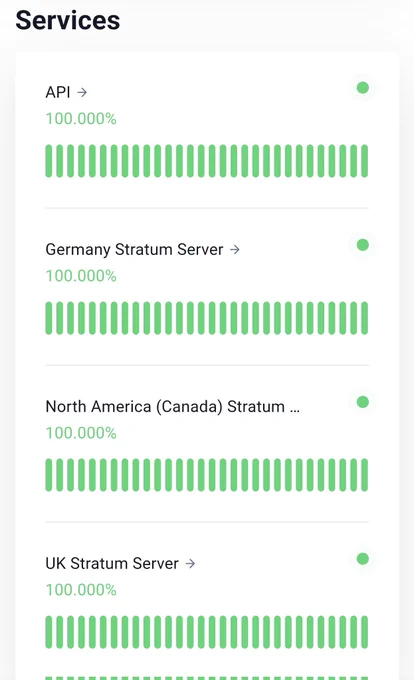Click arrow icon beside UK Stratum Server
Image resolution: width=414 pixels, height=680 pixels.
190,563
